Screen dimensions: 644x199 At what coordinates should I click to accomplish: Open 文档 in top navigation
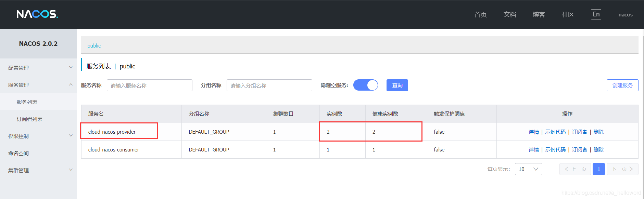(x=510, y=15)
